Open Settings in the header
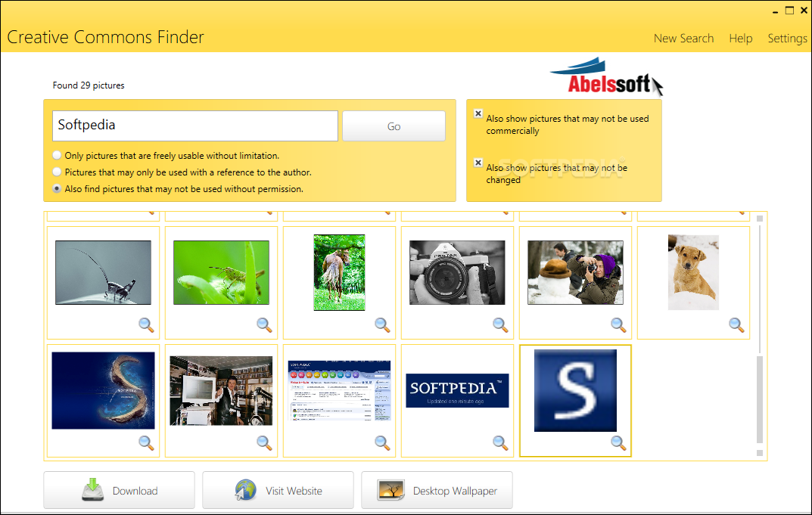 click(x=787, y=39)
